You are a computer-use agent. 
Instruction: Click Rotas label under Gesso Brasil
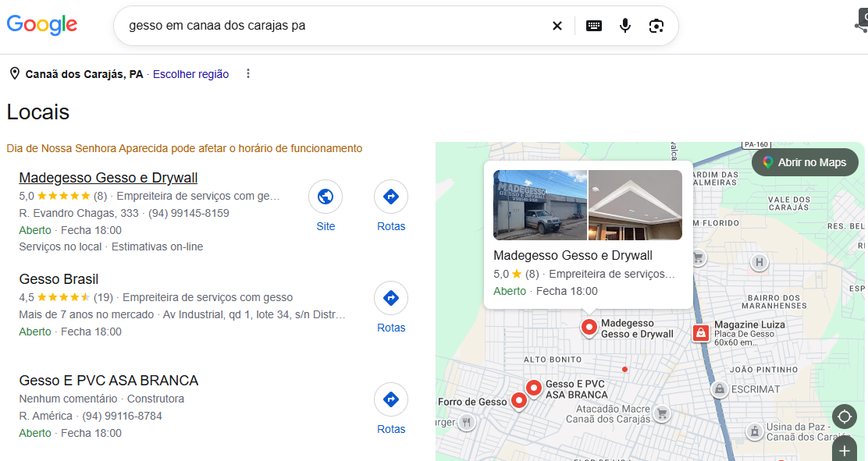391,328
